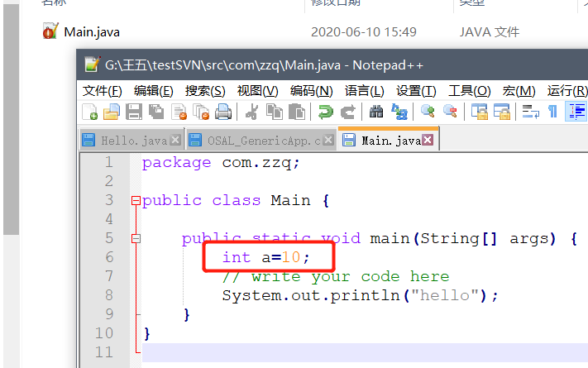Open the 搜索(S) menu

(205, 91)
